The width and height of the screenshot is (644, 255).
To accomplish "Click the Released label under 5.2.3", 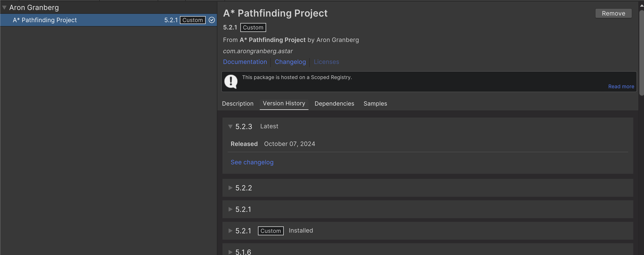I will pyautogui.click(x=244, y=144).
